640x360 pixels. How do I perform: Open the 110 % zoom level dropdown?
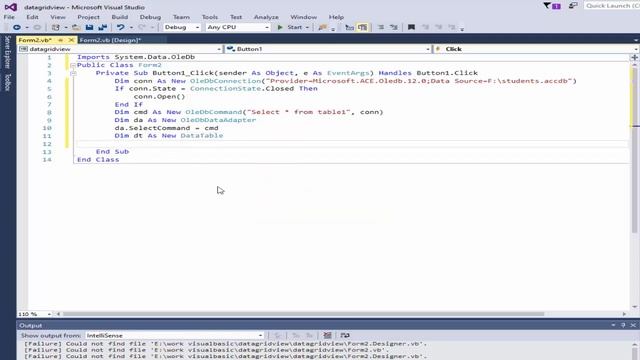[x=35, y=314]
